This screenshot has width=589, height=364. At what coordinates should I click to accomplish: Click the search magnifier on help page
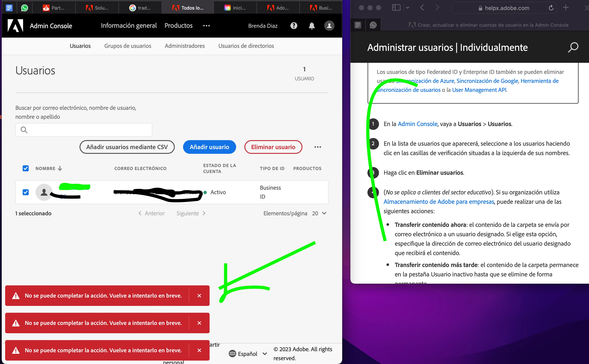(x=573, y=47)
